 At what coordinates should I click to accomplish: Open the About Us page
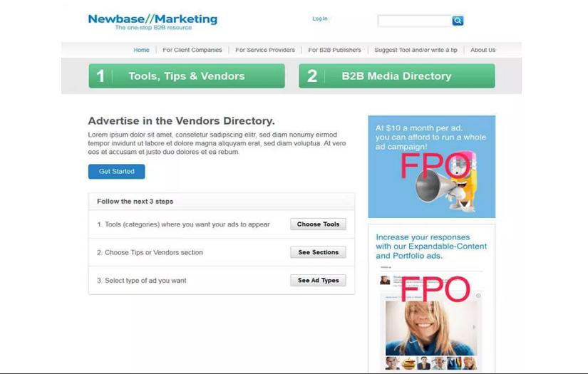point(483,50)
